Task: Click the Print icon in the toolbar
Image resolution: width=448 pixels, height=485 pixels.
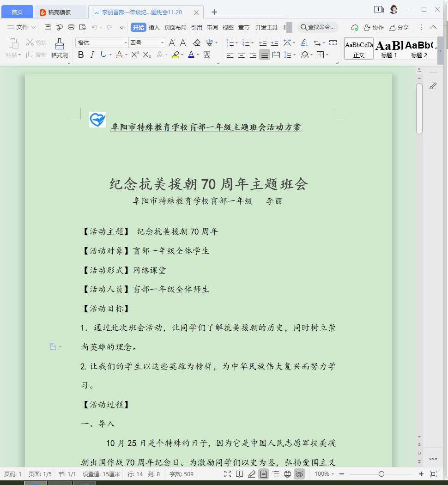Action: tap(71, 27)
